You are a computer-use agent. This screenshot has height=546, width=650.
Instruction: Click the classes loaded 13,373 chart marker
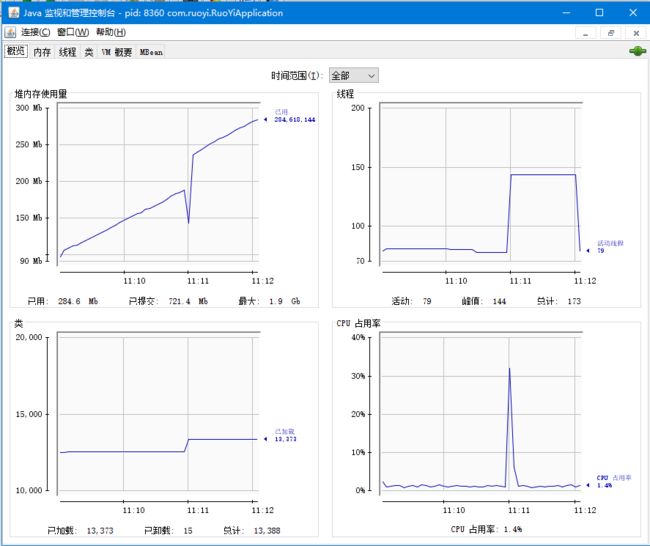click(x=285, y=439)
